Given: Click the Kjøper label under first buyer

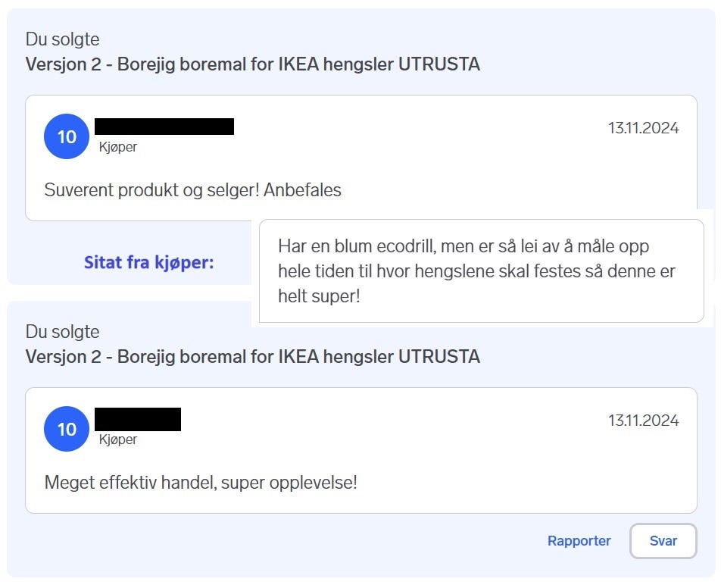Looking at the screenshot, I should (118, 147).
